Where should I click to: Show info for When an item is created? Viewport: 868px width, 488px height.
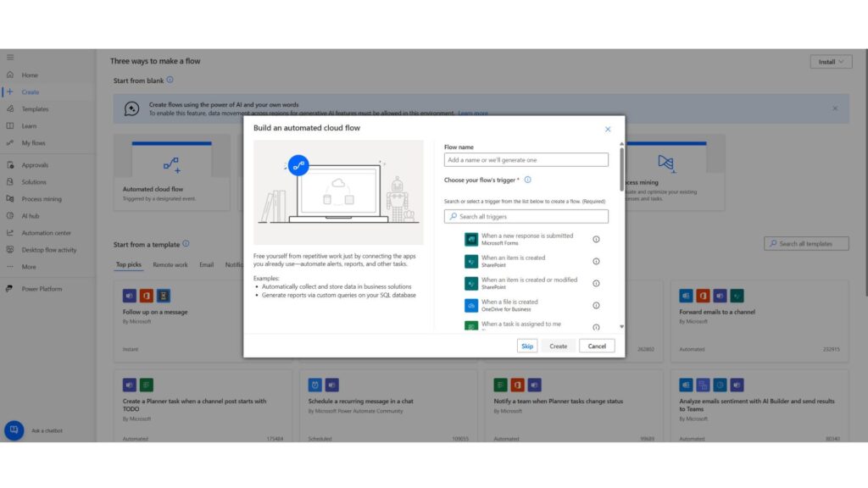596,261
